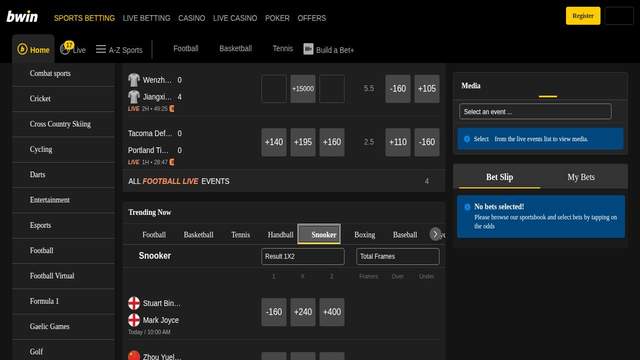Image resolution: width=640 pixels, height=360 pixels.
Task: Switch to Bet Slip tab
Action: coord(500,177)
